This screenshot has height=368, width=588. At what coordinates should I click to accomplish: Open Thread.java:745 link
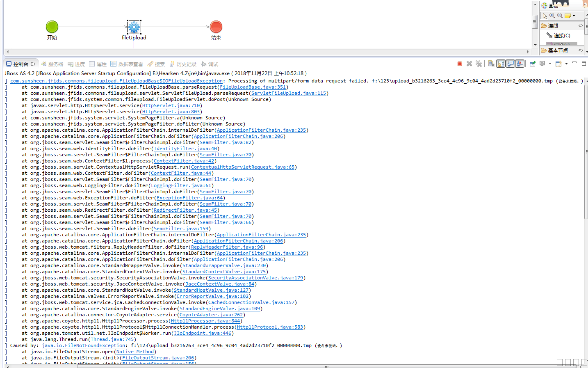pos(112,339)
